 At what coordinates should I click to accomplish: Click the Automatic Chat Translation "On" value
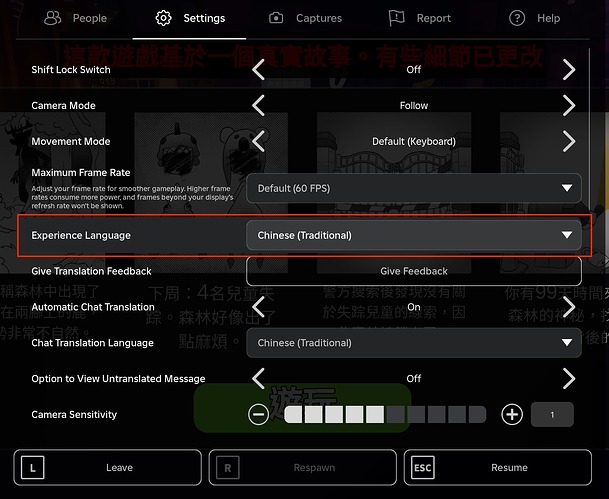coord(414,307)
